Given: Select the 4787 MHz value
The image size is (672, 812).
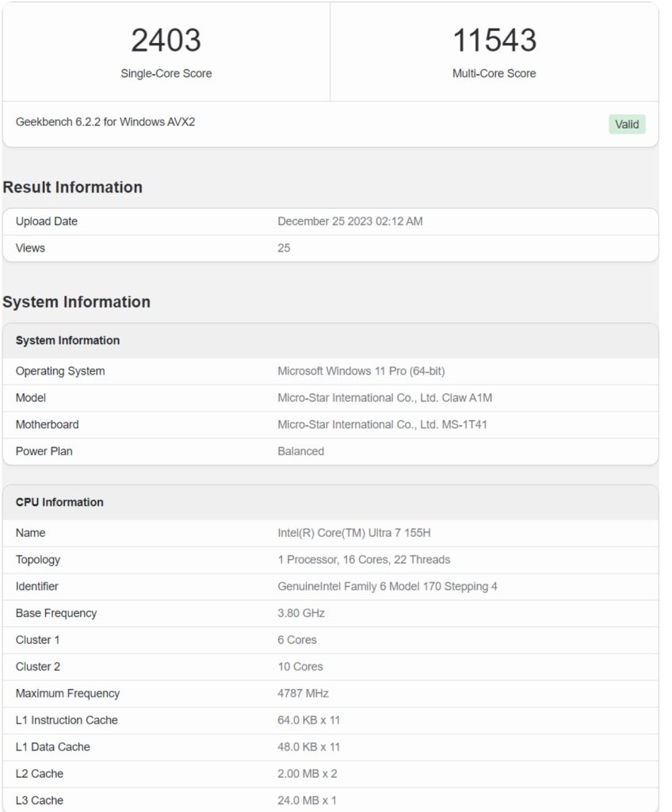Looking at the screenshot, I should (x=303, y=694).
